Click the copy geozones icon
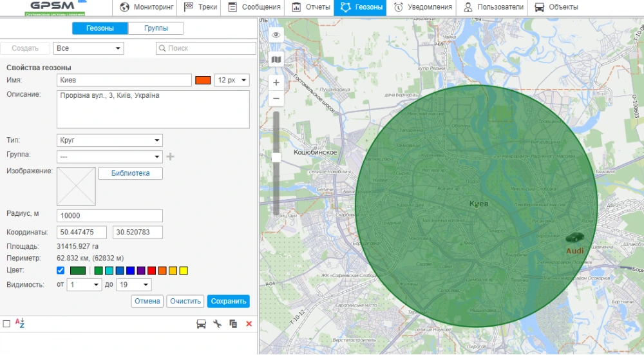 pyautogui.click(x=233, y=324)
